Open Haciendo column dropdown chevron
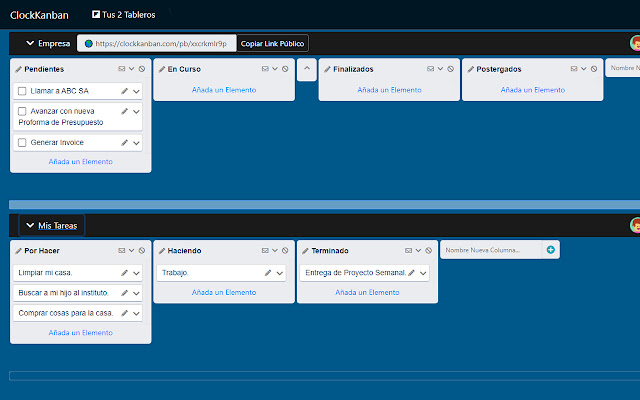Screen dimensions: 640x400 [x=275, y=250]
